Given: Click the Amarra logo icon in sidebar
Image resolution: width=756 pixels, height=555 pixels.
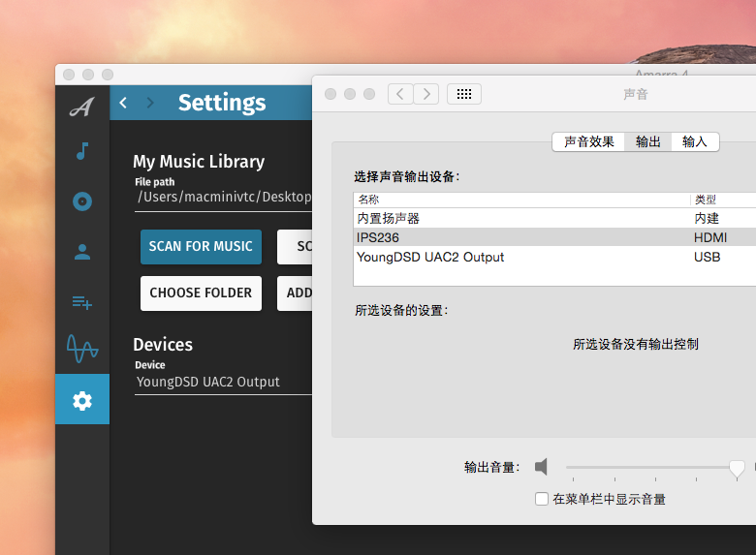Looking at the screenshot, I should pos(82,107).
